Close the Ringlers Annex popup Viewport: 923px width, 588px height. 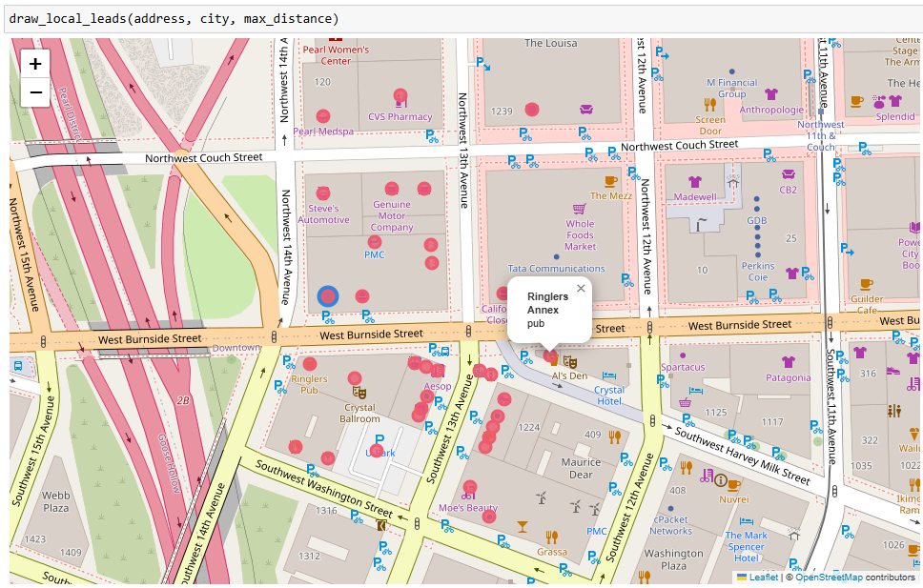click(581, 289)
